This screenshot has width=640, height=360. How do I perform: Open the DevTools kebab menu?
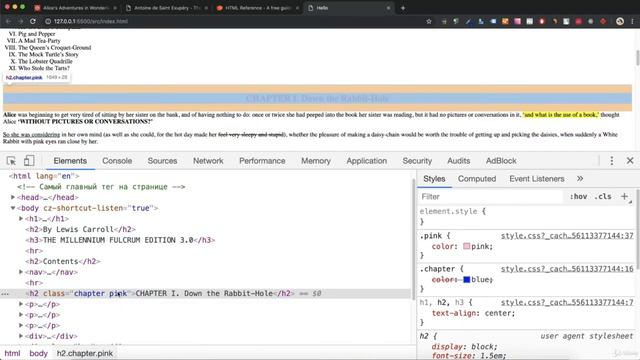pyautogui.click(x=611, y=161)
